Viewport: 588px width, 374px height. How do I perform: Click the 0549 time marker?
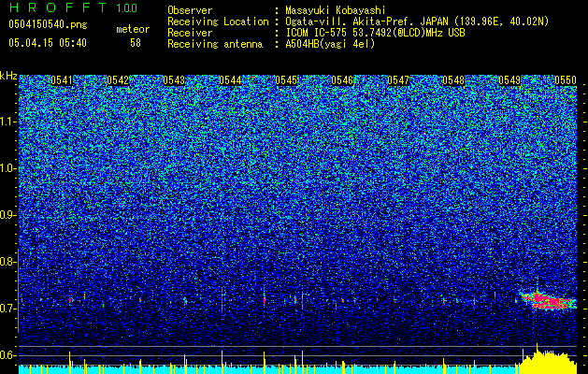click(x=509, y=80)
